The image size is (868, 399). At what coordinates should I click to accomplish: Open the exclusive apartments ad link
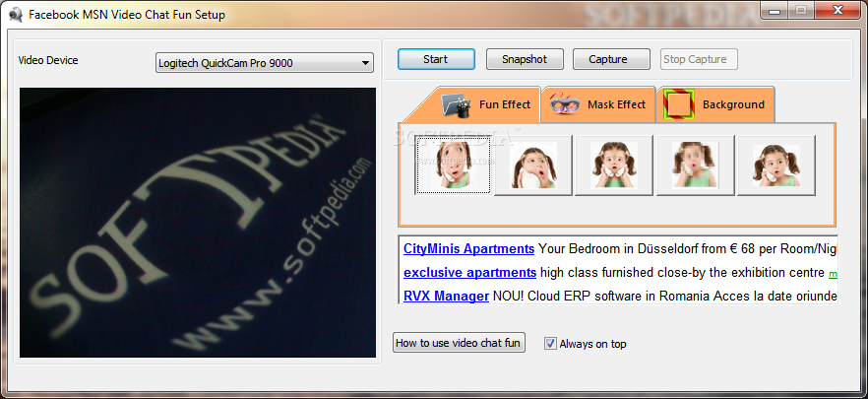pos(470,273)
